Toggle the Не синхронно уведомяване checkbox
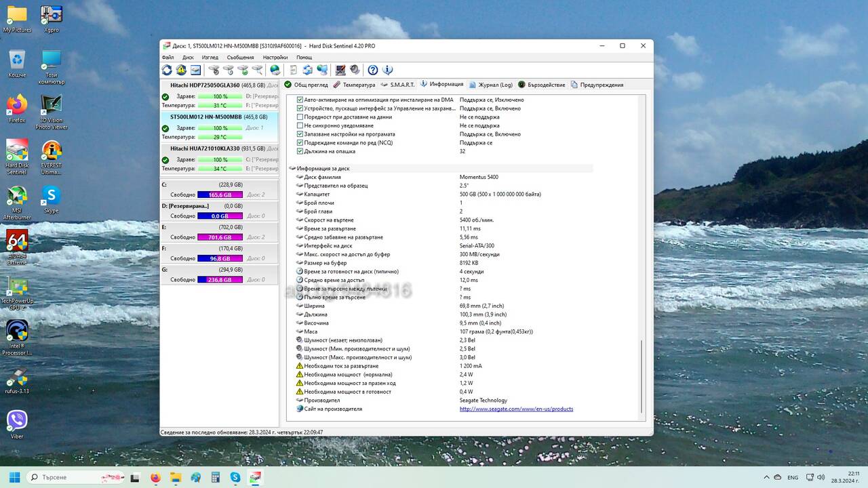 [300, 125]
